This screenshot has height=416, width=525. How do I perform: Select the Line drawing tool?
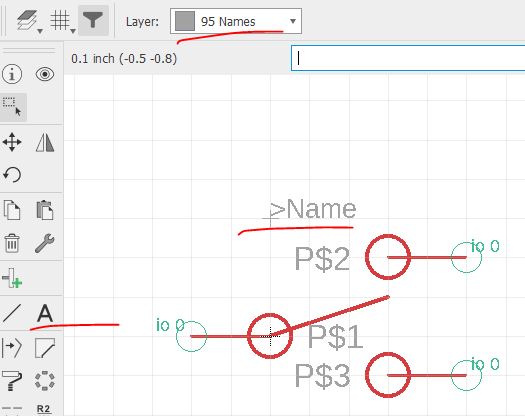click(12, 313)
